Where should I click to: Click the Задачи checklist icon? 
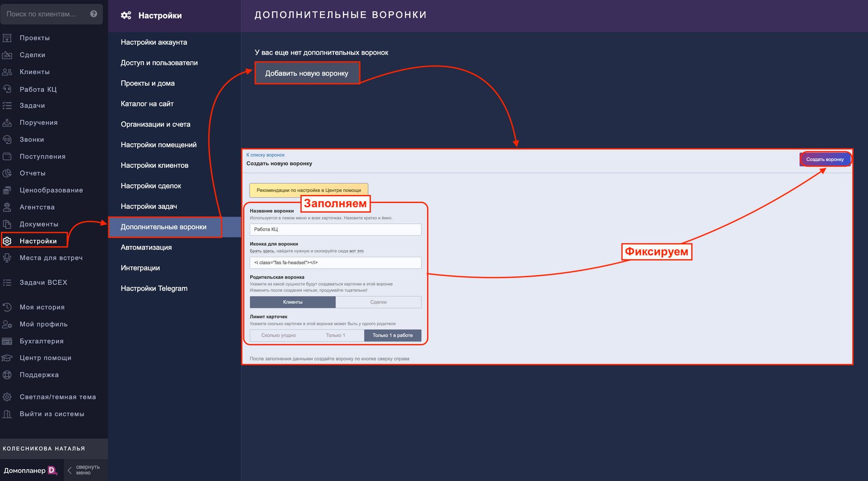(x=7, y=106)
